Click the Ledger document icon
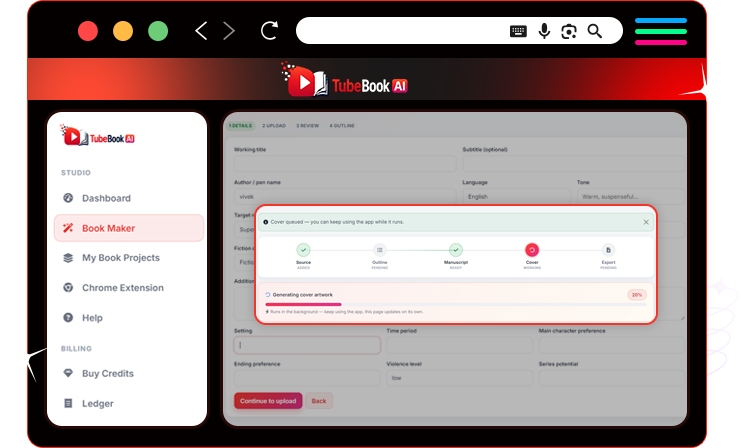This screenshot has height=448, width=741. tap(68, 403)
